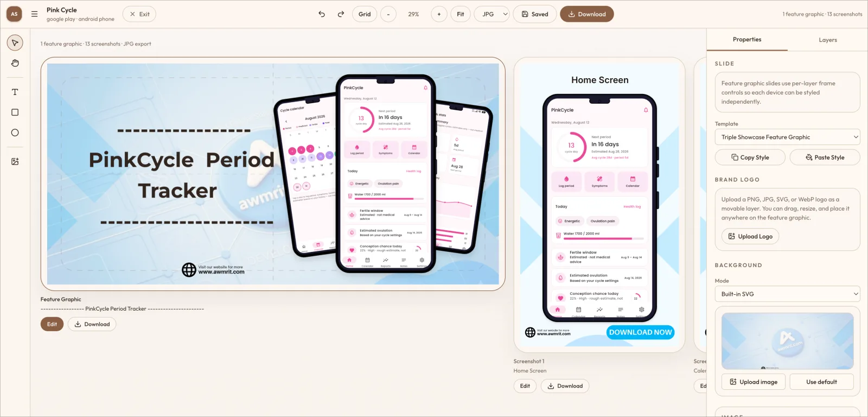Choose the text tool
The height and width of the screenshot is (417, 868).
tap(15, 92)
